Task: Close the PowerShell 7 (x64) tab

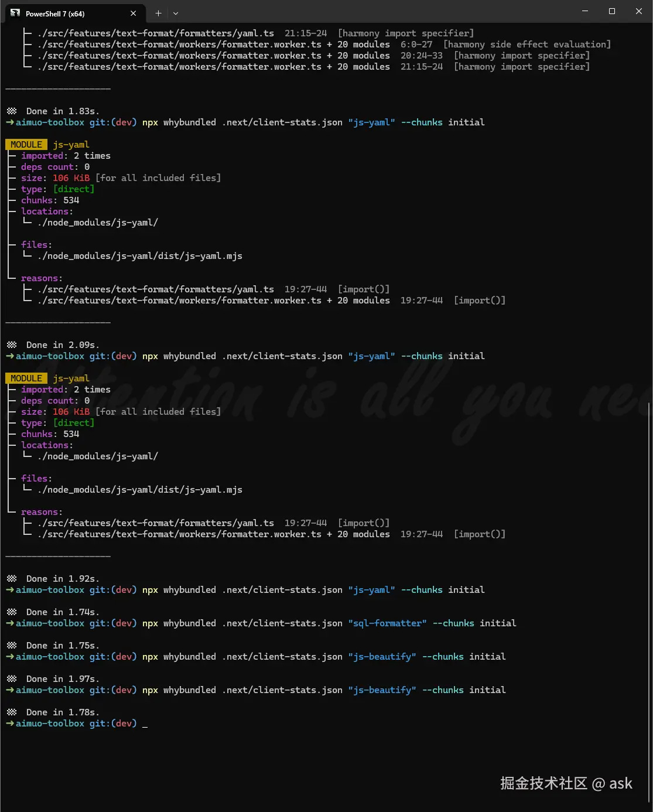Action: 134,13
